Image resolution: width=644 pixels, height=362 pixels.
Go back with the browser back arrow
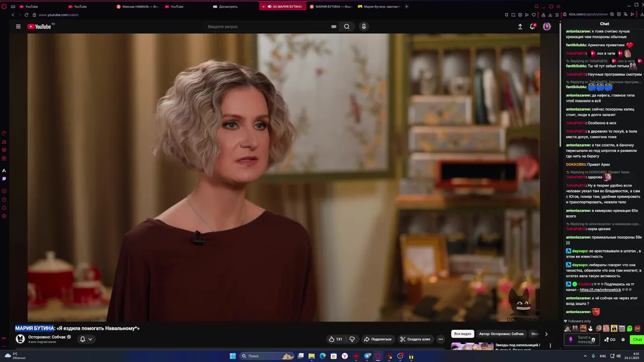click(x=13, y=15)
